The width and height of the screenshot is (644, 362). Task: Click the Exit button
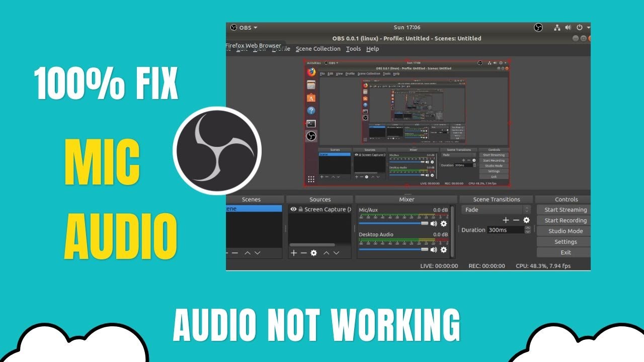(x=566, y=252)
